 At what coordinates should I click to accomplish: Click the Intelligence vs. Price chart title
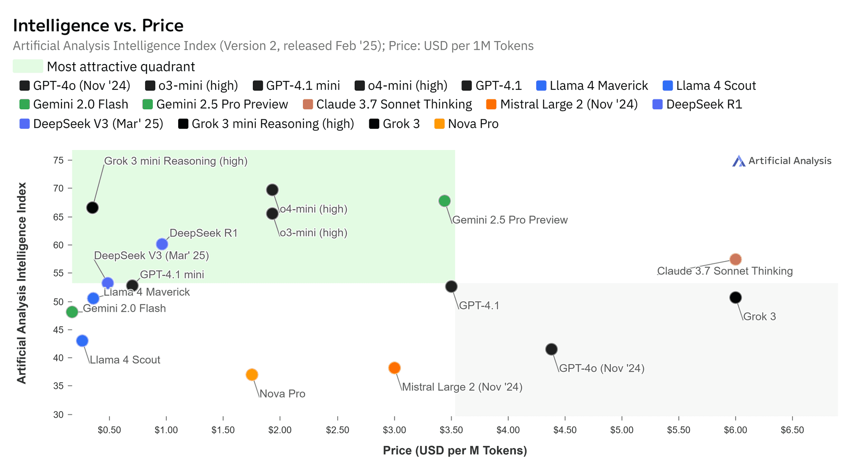click(x=98, y=26)
